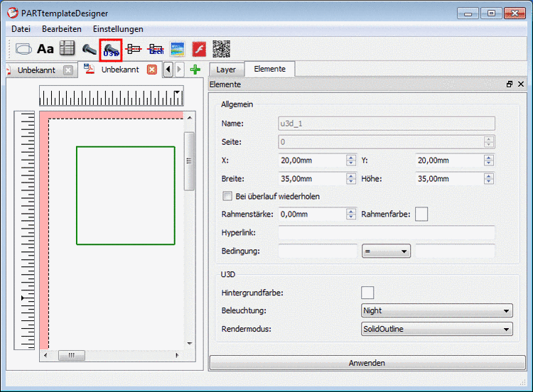Click the Hyperlink input field
The width and height of the screenshot is (533, 392).
tap(387, 233)
